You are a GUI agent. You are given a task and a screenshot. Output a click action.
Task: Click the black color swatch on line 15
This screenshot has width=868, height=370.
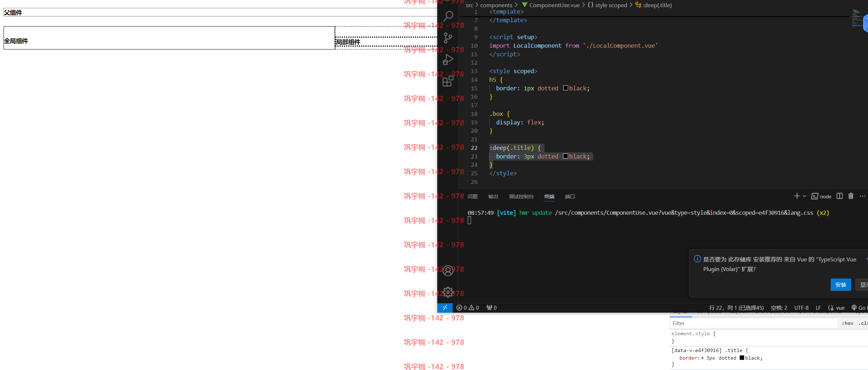566,88
